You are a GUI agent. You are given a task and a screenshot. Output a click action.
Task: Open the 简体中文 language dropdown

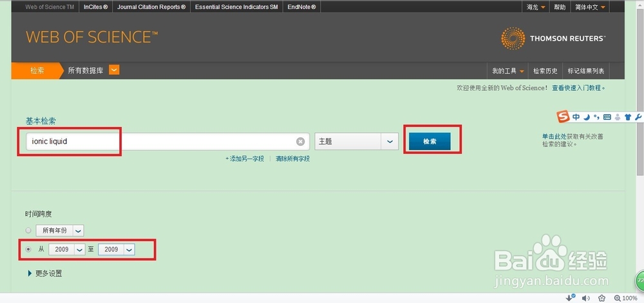pyautogui.click(x=590, y=7)
